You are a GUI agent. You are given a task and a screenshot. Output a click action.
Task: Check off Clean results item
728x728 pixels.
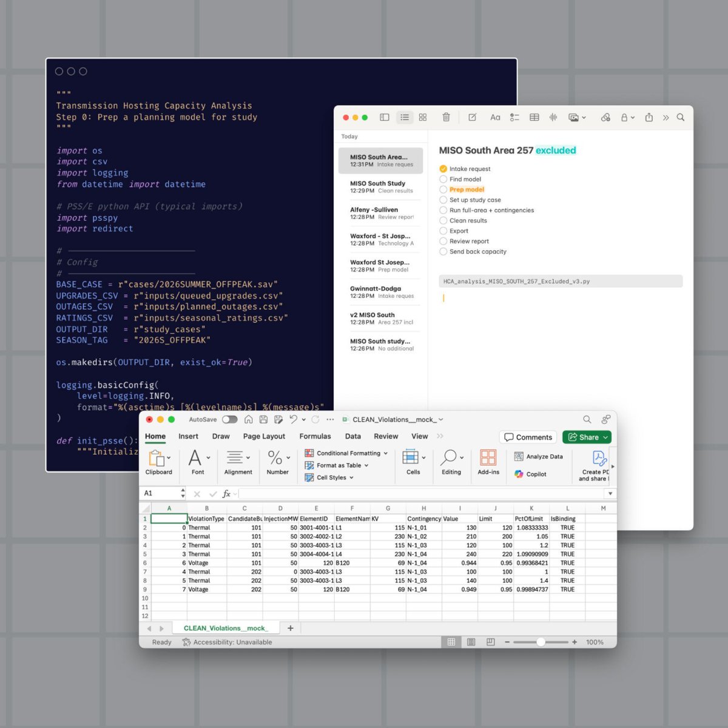443,220
